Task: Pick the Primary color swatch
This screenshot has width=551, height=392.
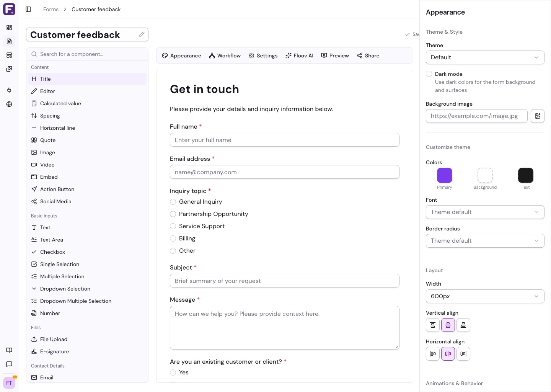Action: [445, 175]
